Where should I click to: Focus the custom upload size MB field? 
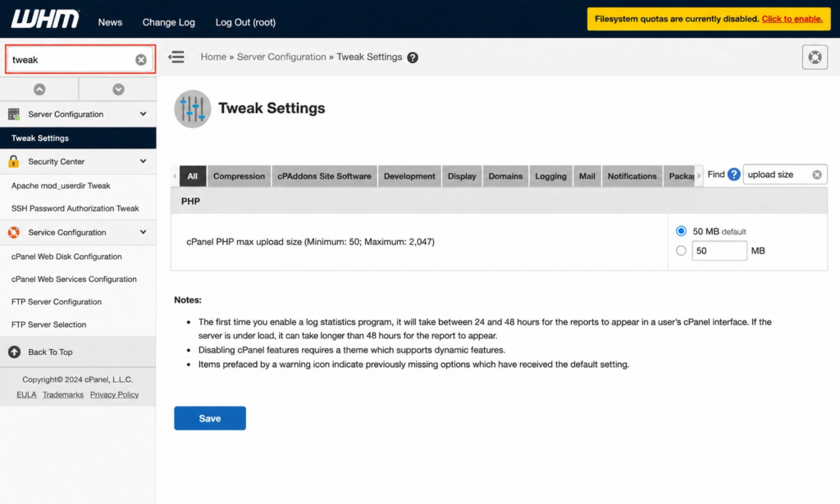click(719, 251)
